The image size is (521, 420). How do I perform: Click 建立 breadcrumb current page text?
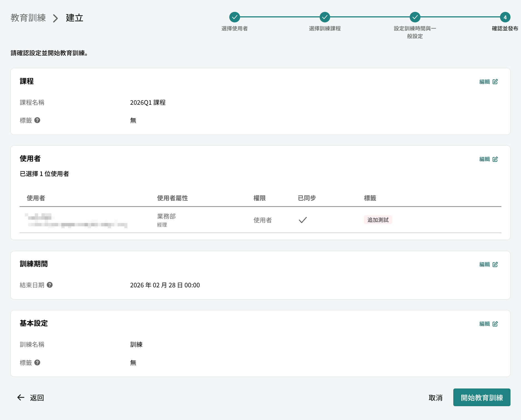pos(75,18)
